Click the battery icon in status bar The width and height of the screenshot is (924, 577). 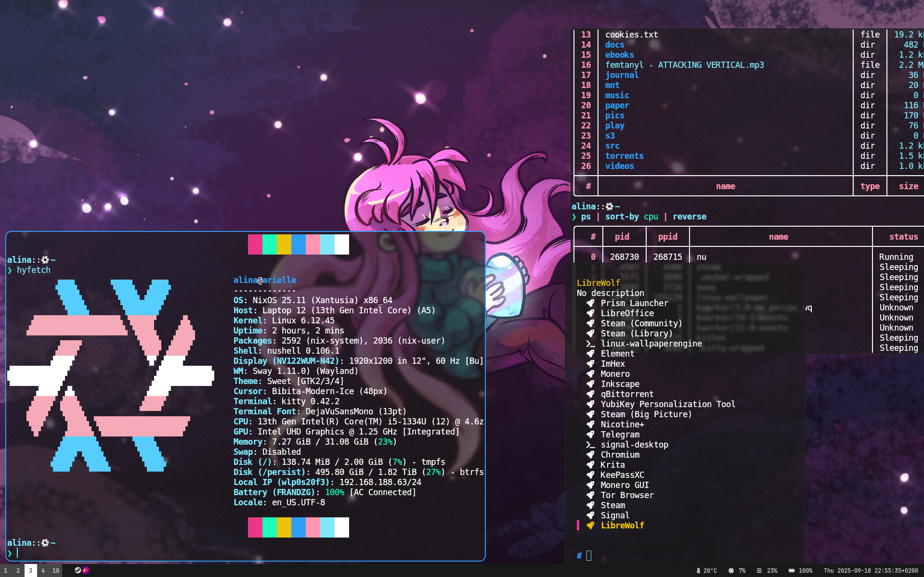click(x=791, y=571)
